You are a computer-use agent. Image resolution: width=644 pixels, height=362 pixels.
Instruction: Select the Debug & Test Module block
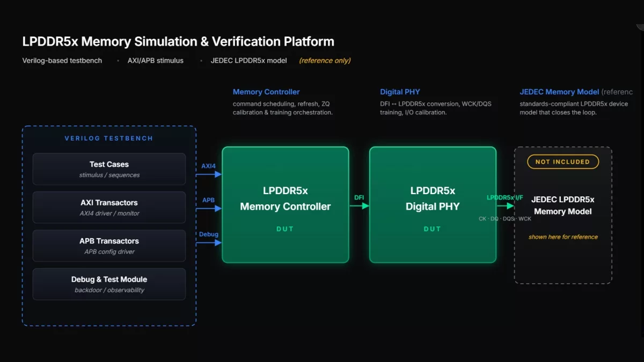[109, 284]
